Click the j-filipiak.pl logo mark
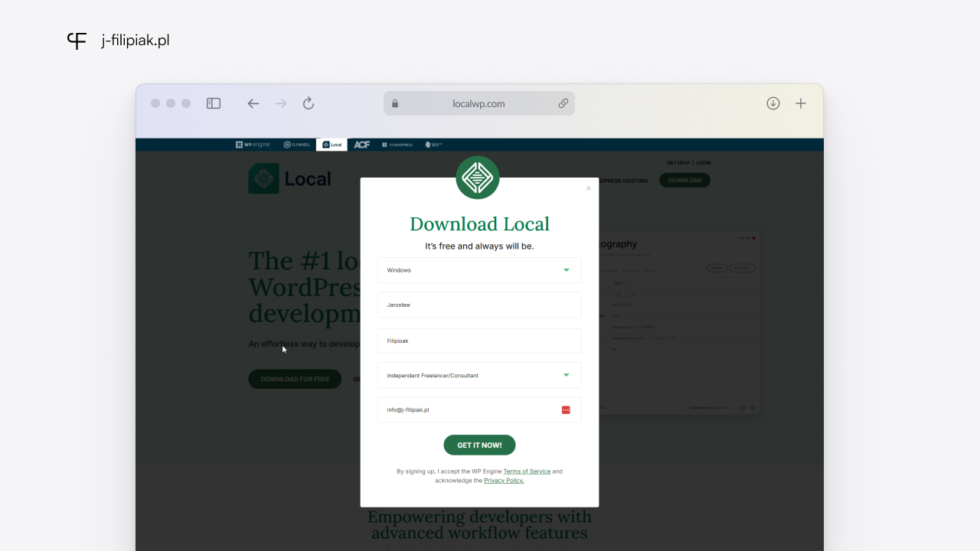Image resolution: width=980 pixels, height=551 pixels. 77,41
